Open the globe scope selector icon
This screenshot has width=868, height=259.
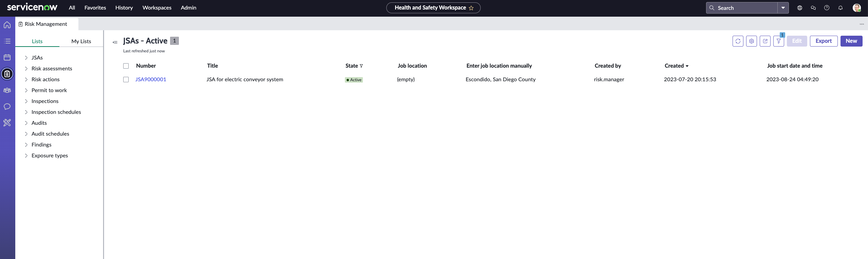coord(800,8)
